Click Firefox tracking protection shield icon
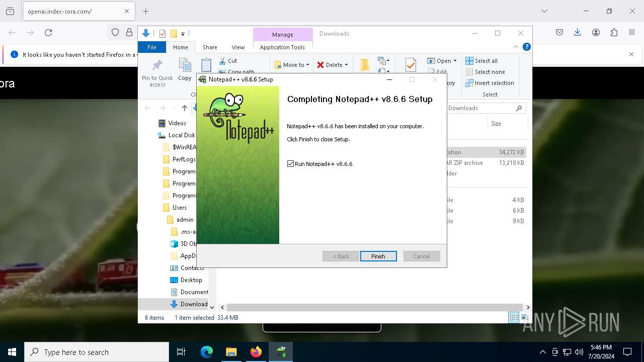Viewport: 644px width, 362px height. coord(115,33)
